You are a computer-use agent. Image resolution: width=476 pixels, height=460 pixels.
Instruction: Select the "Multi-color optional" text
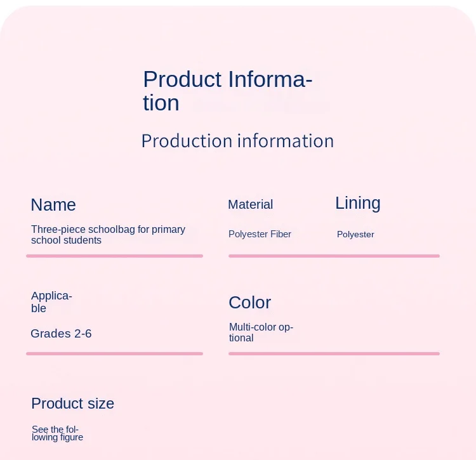pos(261,332)
